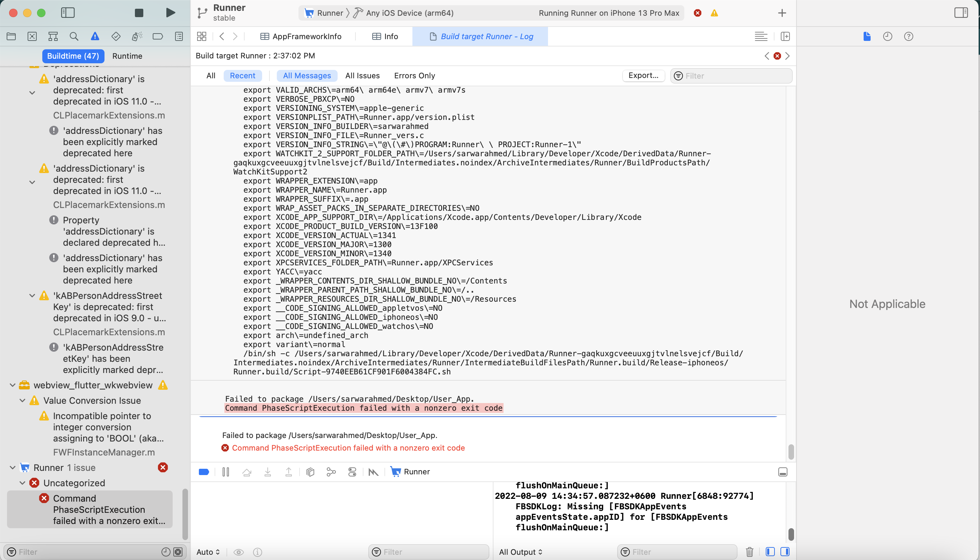Collapse the Uncategorized issues group
Viewport: 980px width, 560px height.
click(23, 483)
